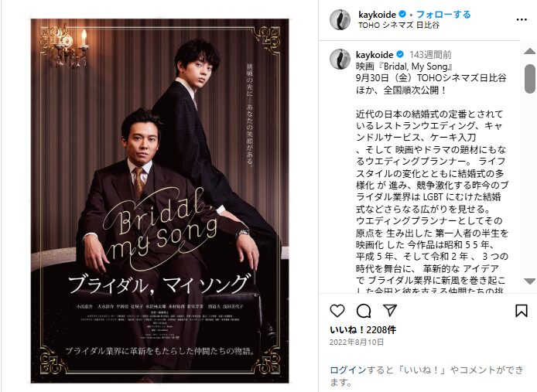Like the post with the heart icon
Image resolution: width=537 pixels, height=392 pixels.
[x=337, y=311]
